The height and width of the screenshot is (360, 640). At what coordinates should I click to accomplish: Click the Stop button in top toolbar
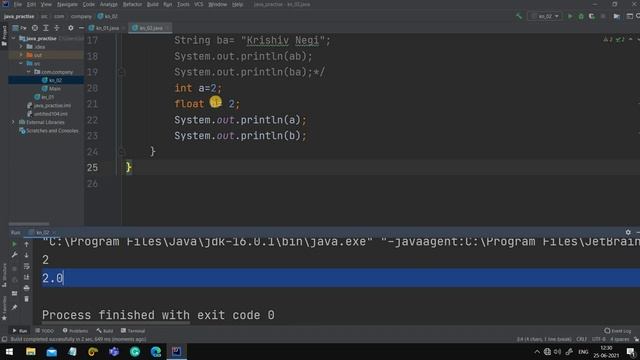[603, 16]
